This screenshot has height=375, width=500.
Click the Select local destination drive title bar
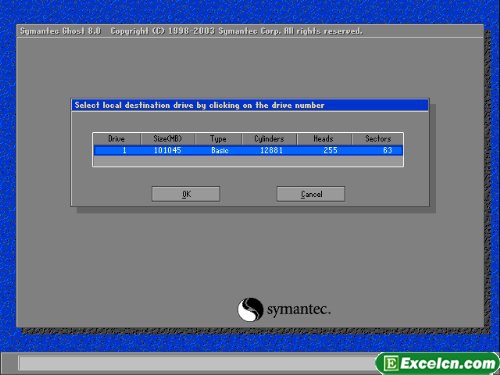[250, 105]
